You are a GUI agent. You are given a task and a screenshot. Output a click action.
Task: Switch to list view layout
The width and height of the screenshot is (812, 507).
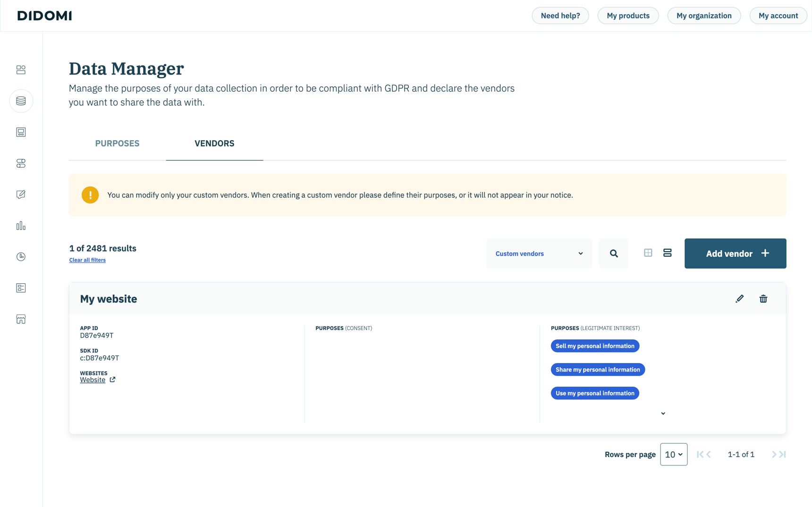tap(667, 253)
